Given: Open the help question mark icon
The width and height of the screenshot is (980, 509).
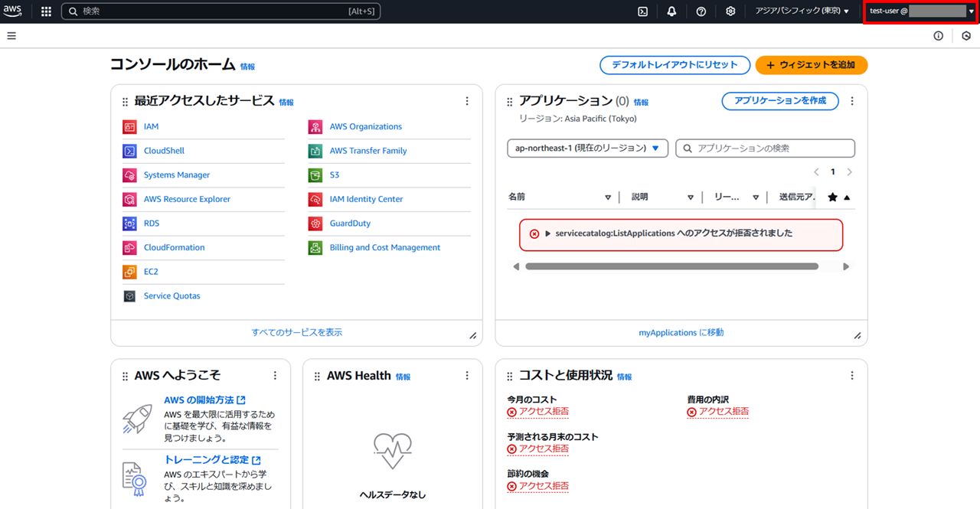Looking at the screenshot, I should point(701,11).
